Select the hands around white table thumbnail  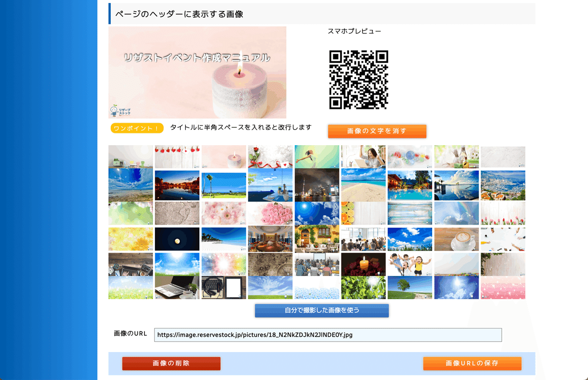[x=503, y=239]
